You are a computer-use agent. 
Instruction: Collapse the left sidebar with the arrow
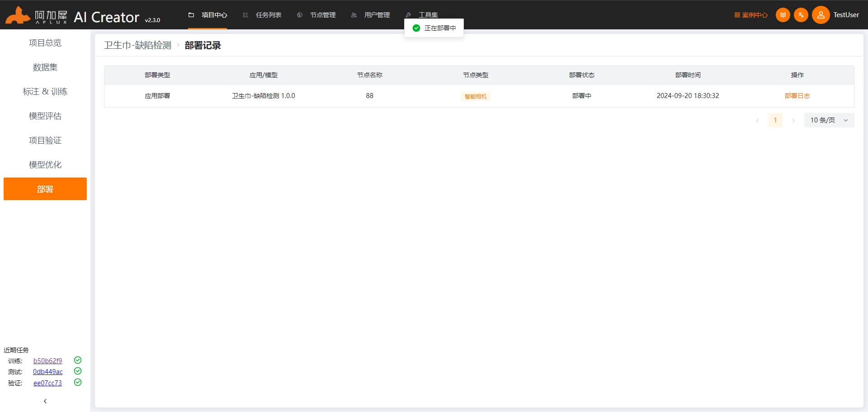(45, 401)
